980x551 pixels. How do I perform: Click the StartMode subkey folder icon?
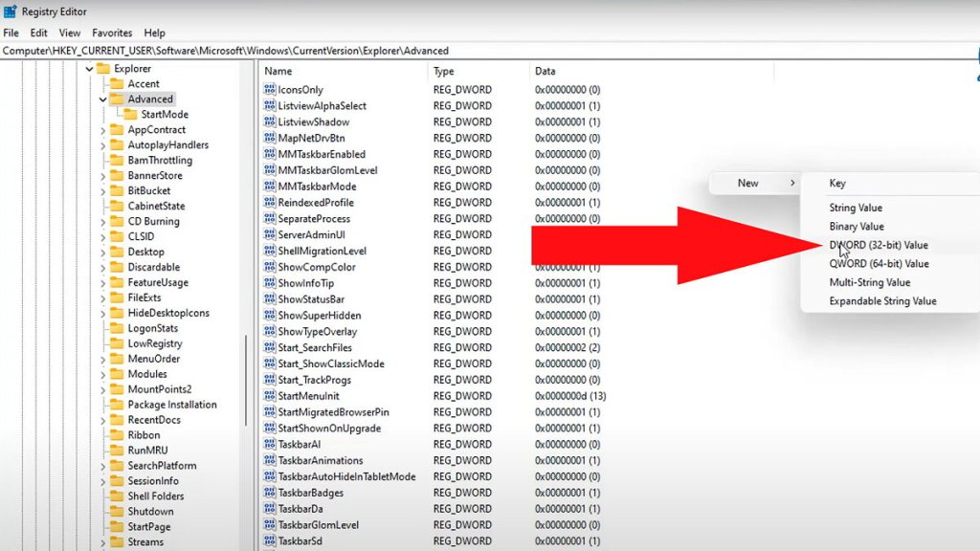(130, 115)
